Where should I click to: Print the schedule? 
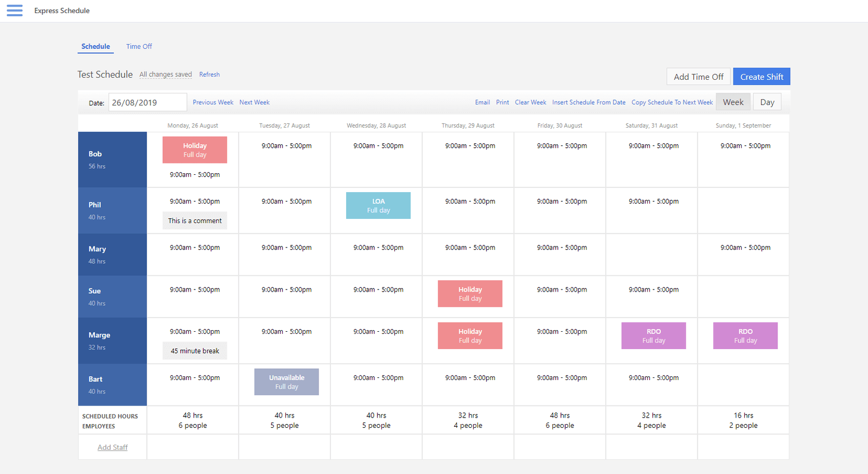[x=502, y=103]
